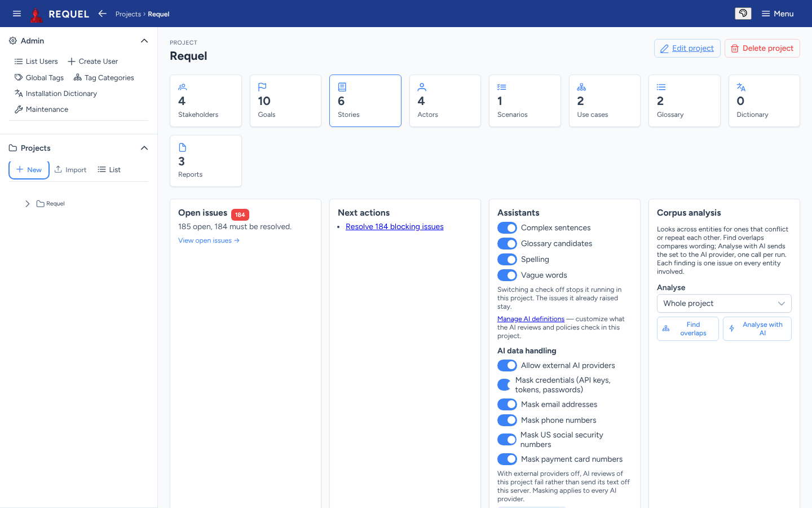812x508 pixels.
Task: Open the Menu in the header
Action: coord(778,14)
